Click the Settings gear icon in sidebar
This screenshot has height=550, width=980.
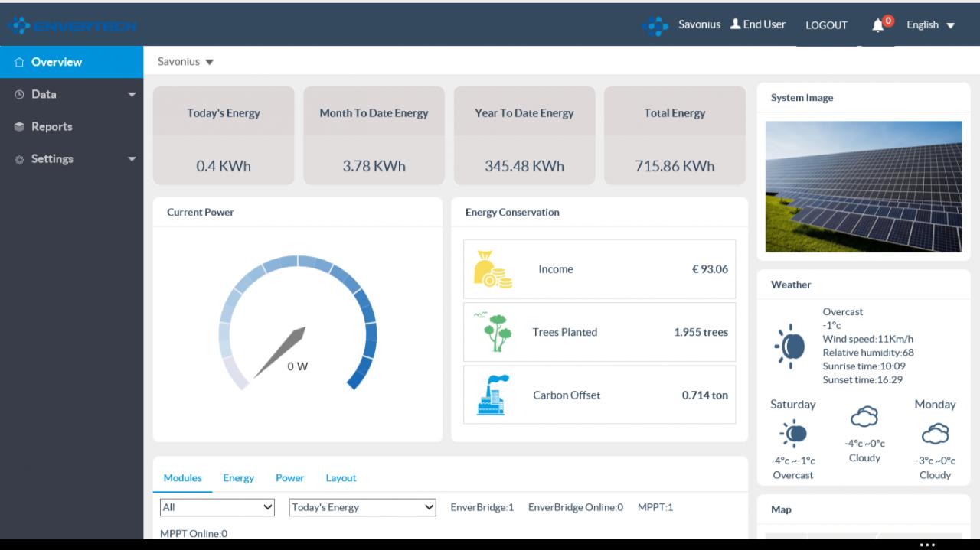tap(19, 159)
